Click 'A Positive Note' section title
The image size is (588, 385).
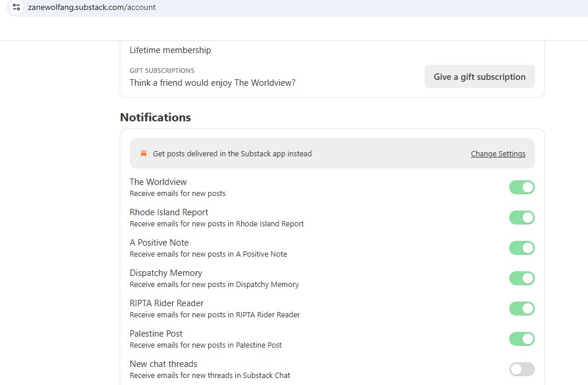[159, 243]
